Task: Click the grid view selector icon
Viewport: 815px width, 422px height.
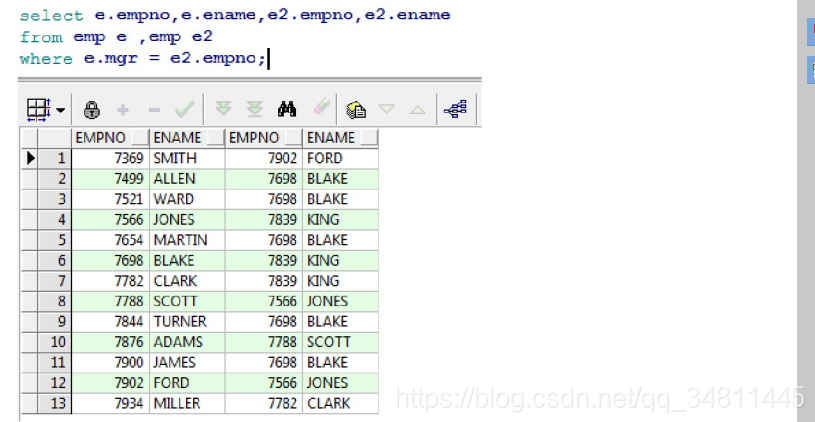Action: 38,110
